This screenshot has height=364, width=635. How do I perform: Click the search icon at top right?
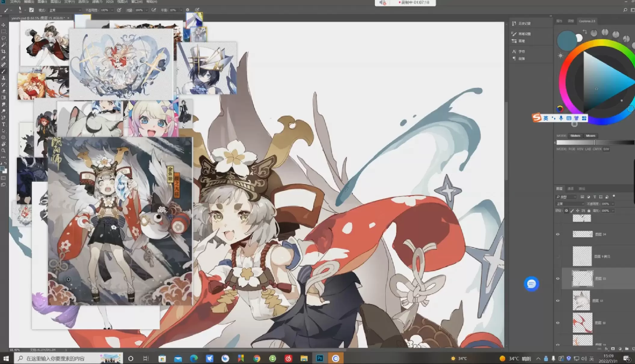pos(625,10)
